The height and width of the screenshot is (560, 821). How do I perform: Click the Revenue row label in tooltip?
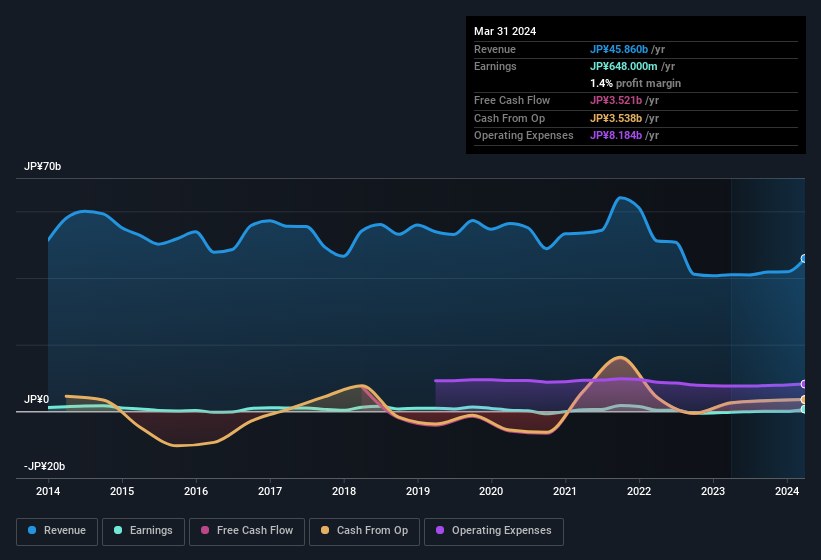[x=495, y=49]
